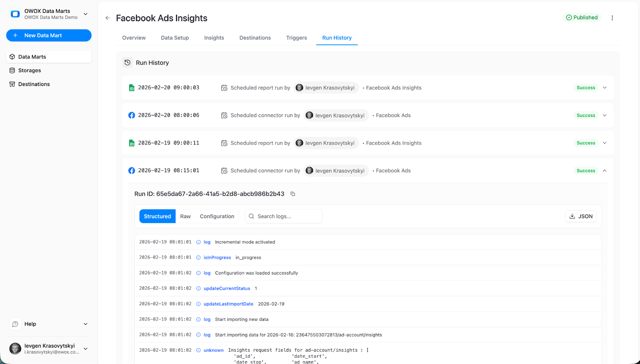The width and height of the screenshot is (640, 364).
Task: Collapse the expanded 2026-02-19 connector run
Action: [604, 170]
